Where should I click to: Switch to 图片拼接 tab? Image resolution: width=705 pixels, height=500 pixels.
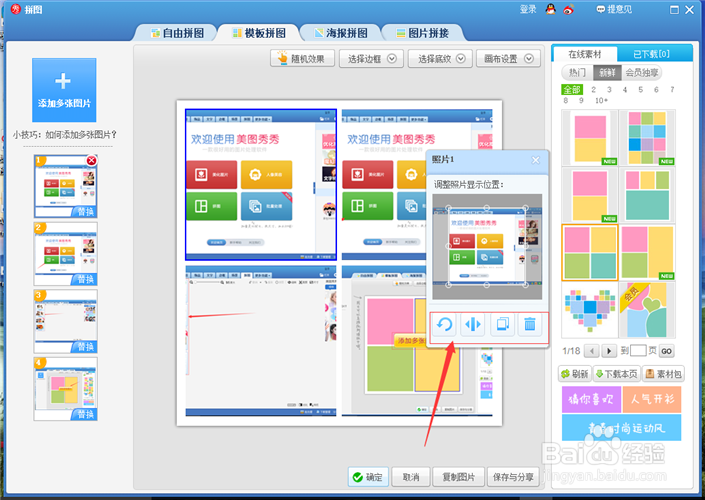423,33
